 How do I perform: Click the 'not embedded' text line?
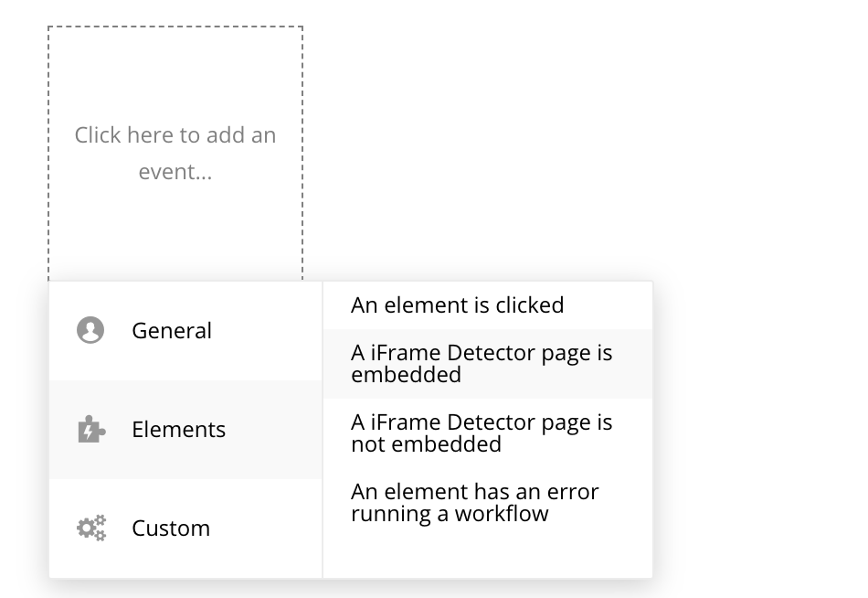pos(427,444)
